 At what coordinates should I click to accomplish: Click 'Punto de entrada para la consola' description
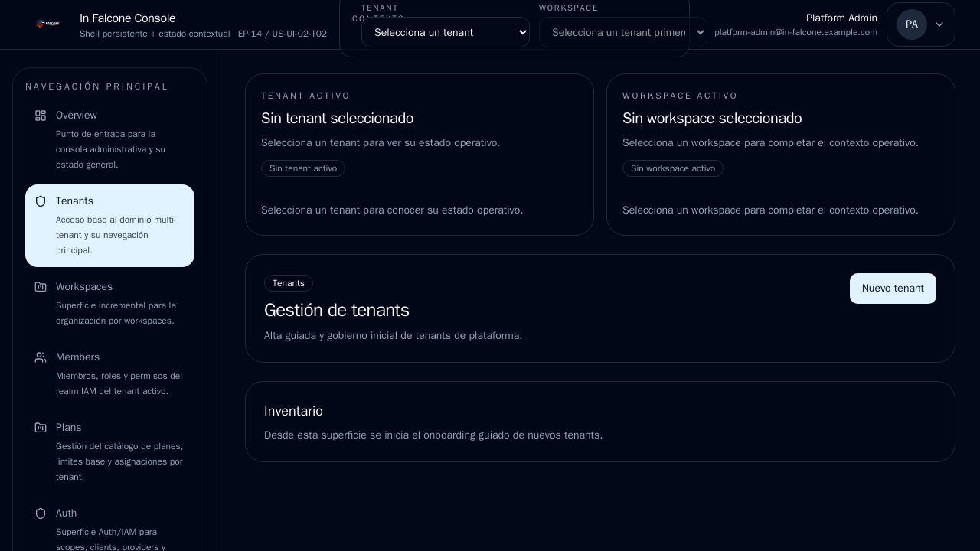(x=110, y=149)
